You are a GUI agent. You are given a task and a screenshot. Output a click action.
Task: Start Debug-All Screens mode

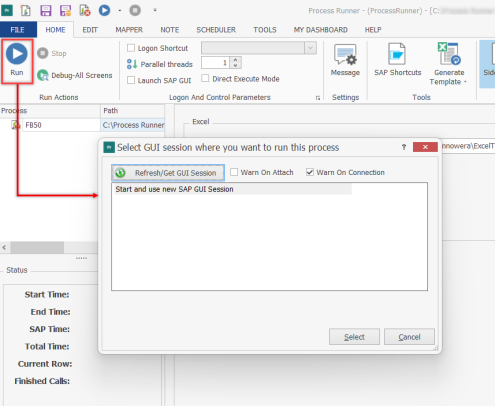[75, 75]
